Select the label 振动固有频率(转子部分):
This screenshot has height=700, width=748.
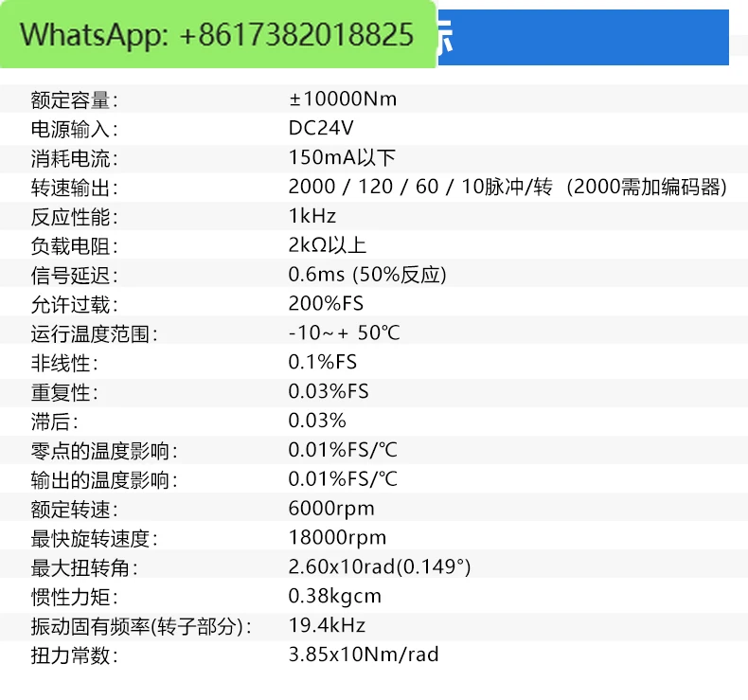click(141, 626)
